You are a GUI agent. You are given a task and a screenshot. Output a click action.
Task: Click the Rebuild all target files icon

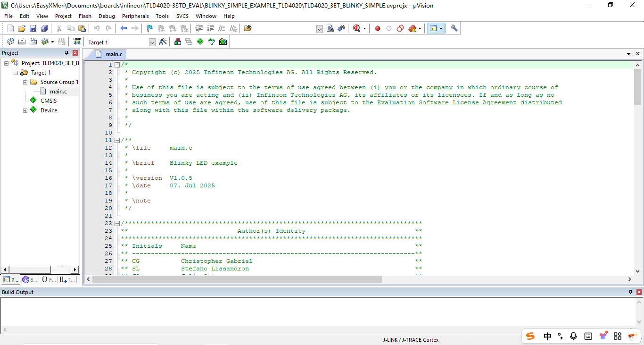tap(33, 42)
